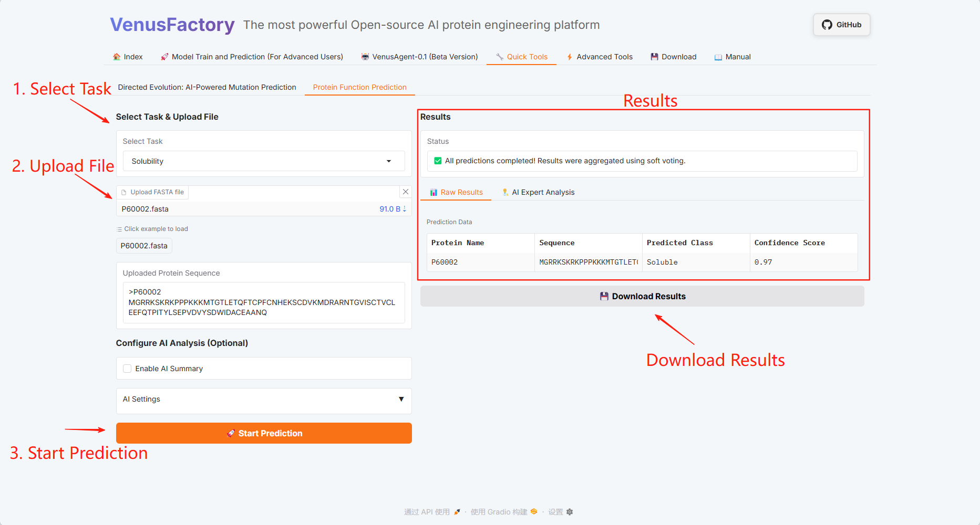Click the lightning icon for Advanced Tools
980x525 pixels.
point(570,57)
